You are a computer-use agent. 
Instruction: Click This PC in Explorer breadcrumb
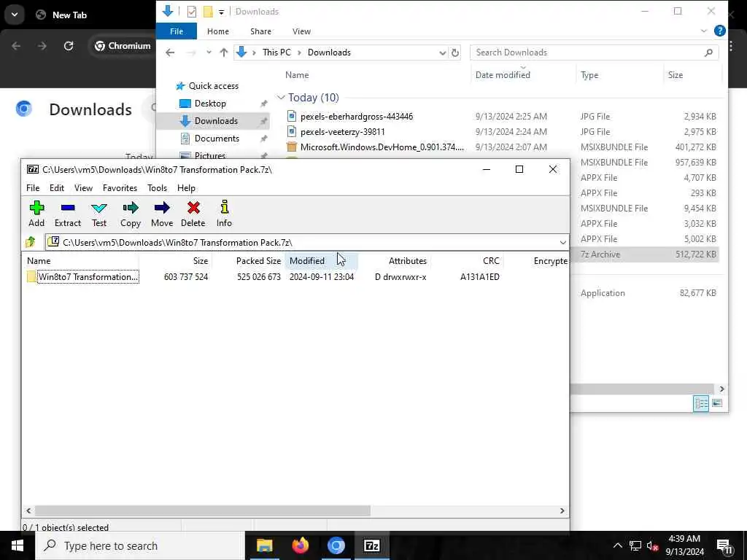pyautogui.click(x=276, y=52)
